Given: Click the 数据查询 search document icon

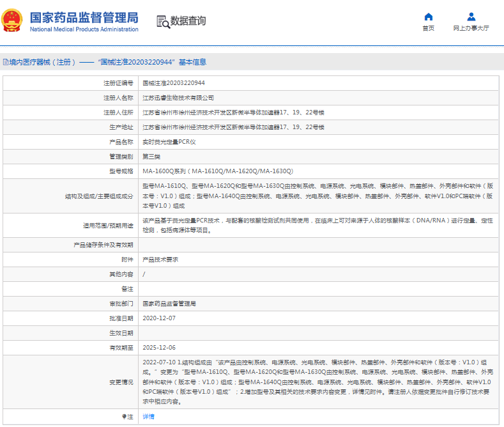Looking at the screenshot, I should click(163, 22).
